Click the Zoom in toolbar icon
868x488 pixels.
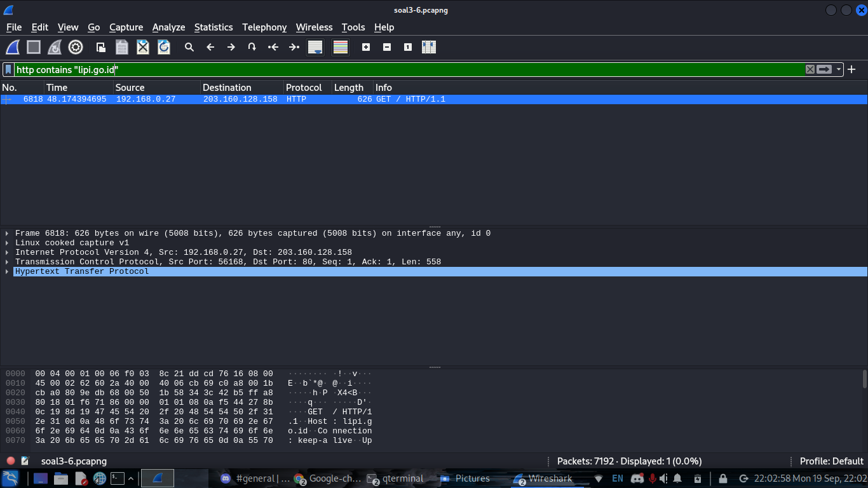366,47
